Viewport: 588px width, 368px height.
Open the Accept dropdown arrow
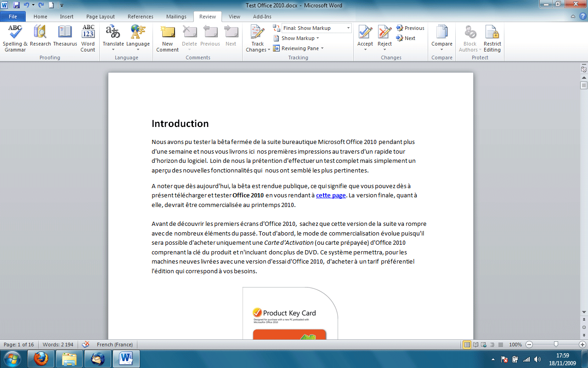coord(365,50)
